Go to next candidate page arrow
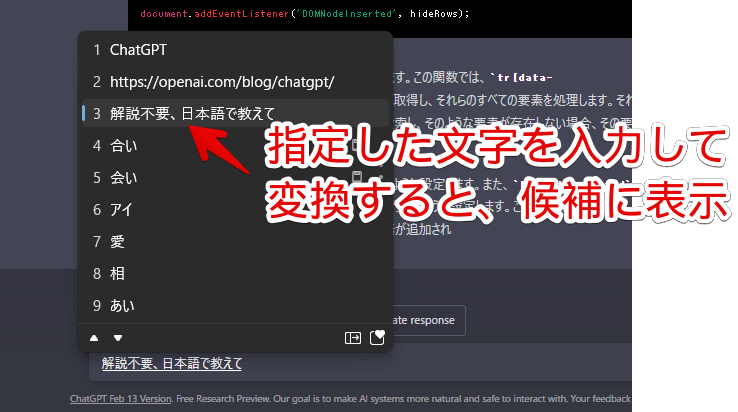Screen dimensions: 738x412 click(x=118, y=338)
